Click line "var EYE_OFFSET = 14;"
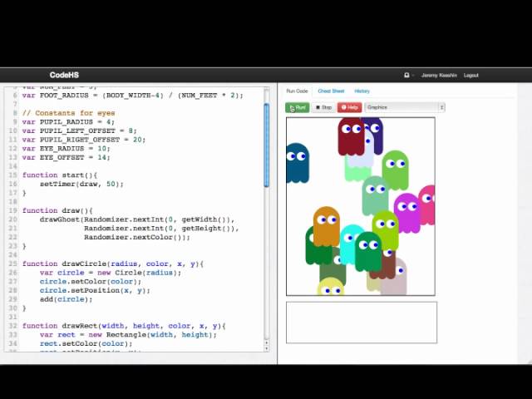This screenshot has width=532, height=399. pos(66,157)
